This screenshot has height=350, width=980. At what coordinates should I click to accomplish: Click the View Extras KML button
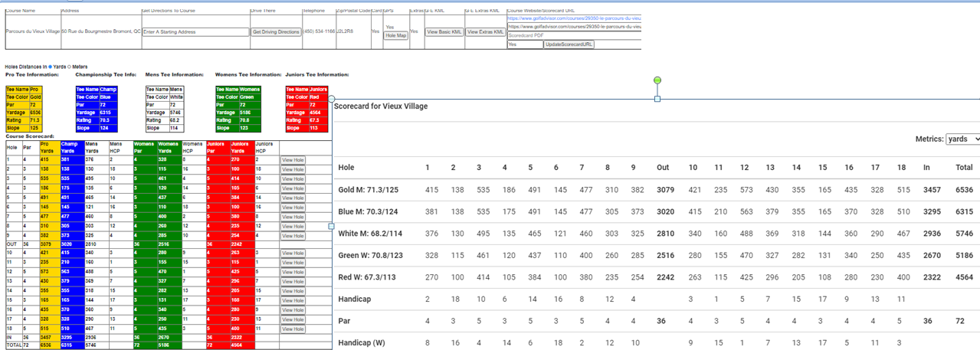click(485, 32)
